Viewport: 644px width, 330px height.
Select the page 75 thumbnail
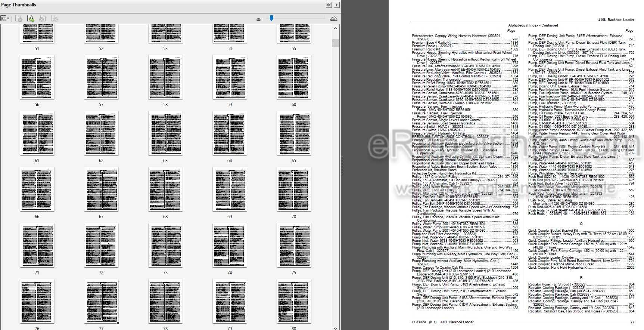pyautogui.click(x=294, y=246)
